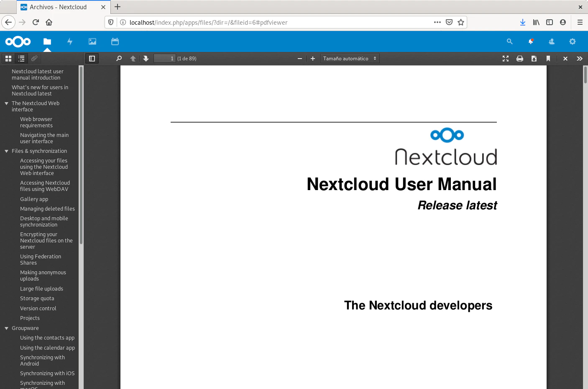
Task: Click the page number field
Action: coord(164,59)
